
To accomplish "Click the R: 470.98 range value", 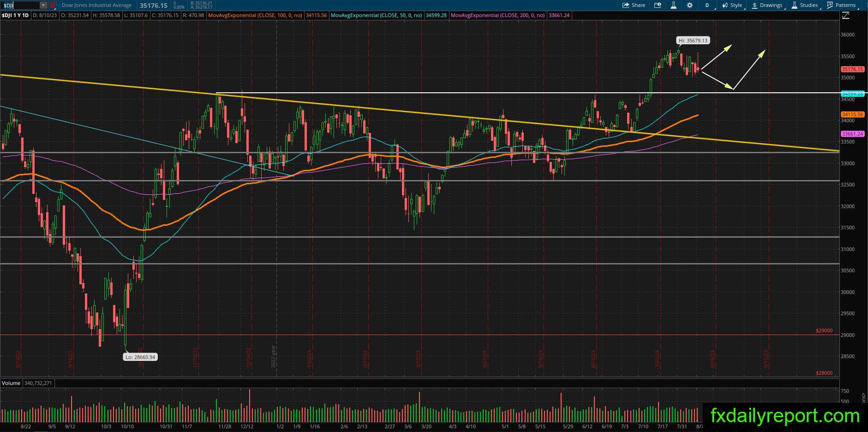I will click(193, 15).
